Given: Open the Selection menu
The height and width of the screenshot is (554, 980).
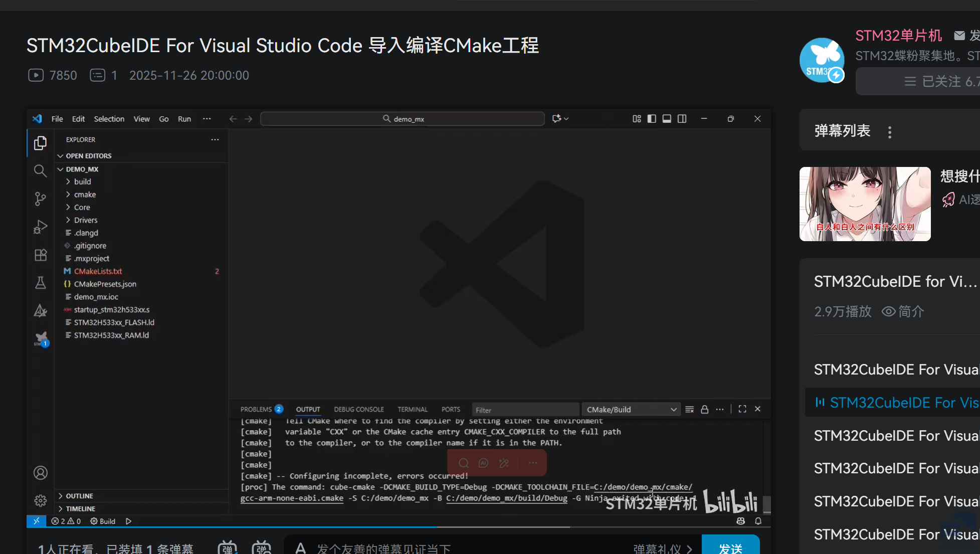Looking at the screenshot, I should (109, 119).
